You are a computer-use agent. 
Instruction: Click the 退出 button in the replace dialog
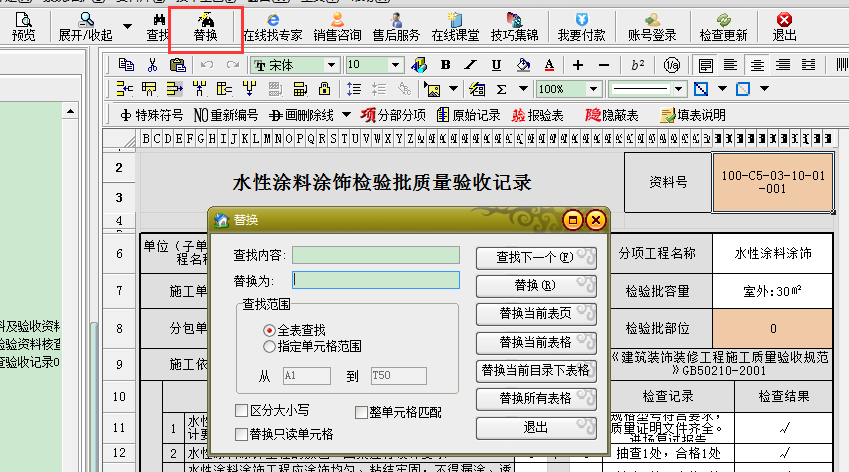(x=536, y=428)
